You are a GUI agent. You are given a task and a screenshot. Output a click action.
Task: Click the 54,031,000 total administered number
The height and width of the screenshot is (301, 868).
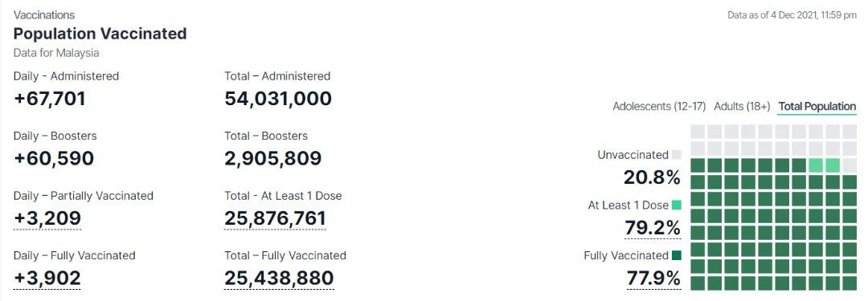pos(278,99)
